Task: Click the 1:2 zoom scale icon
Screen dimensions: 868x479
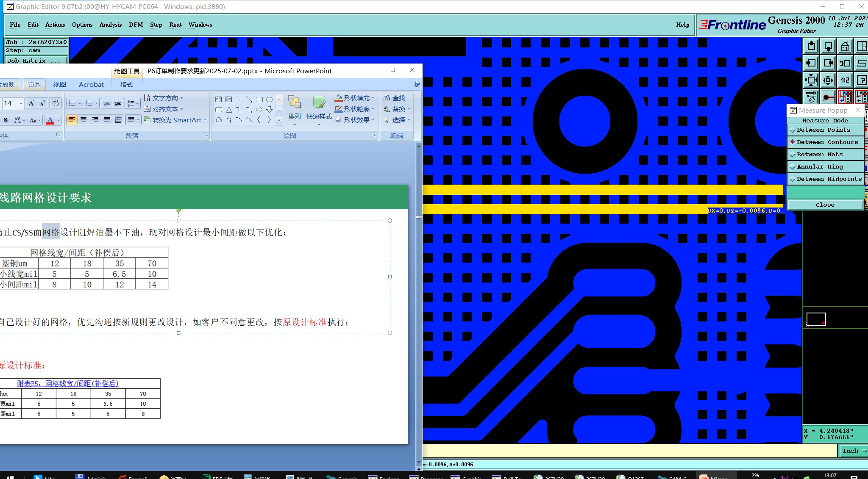Action: click(x=845, y=80)
